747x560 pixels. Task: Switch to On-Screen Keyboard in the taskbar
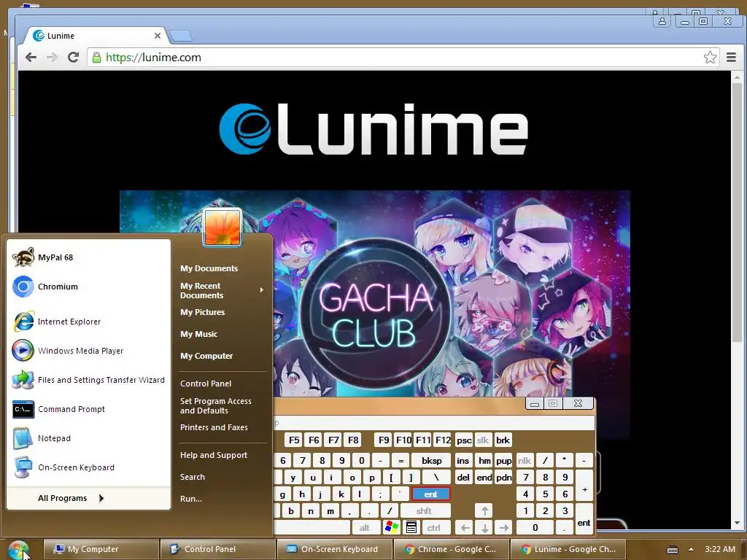334,550
